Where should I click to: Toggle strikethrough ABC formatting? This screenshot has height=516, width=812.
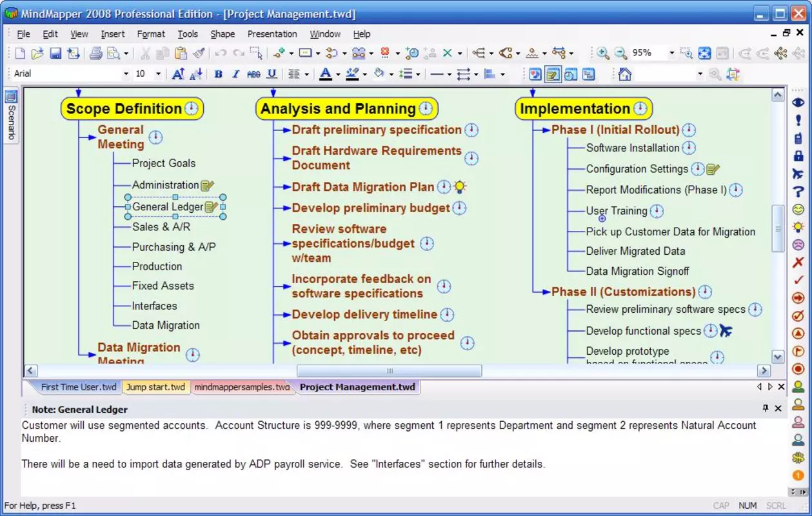tap(253, 74)
